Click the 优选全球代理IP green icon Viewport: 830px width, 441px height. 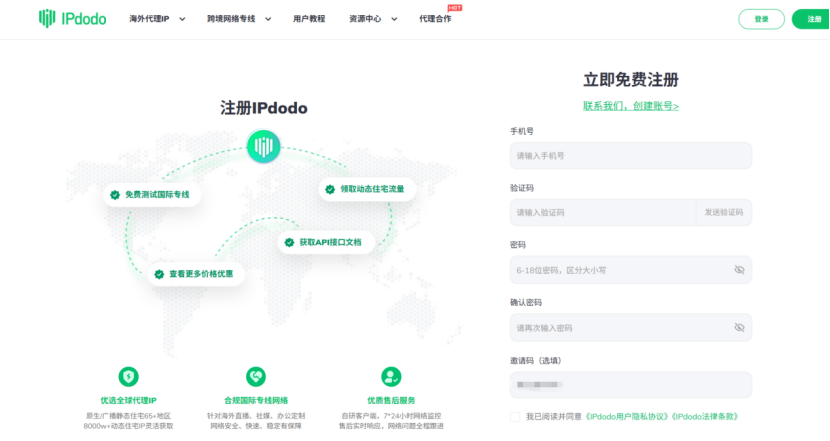coord(129,376)
